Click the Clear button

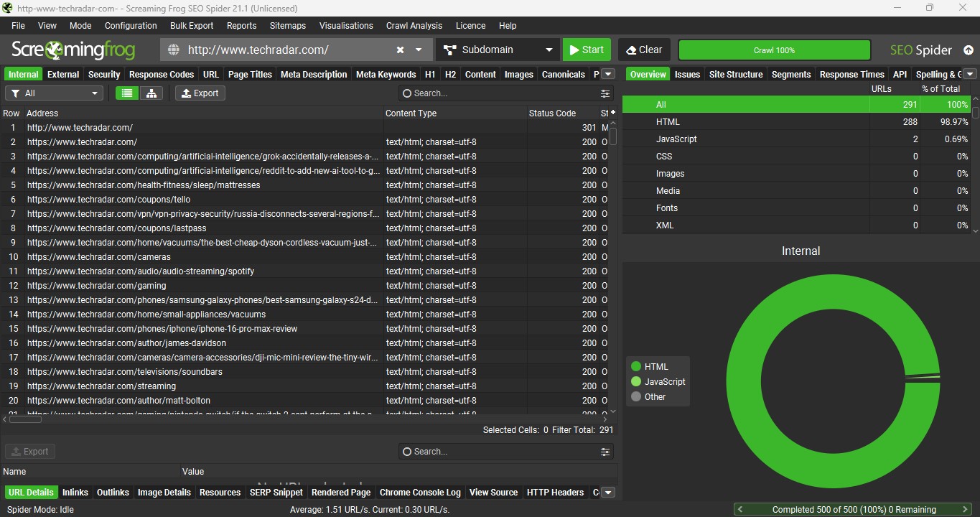click(x=644, y=50)
